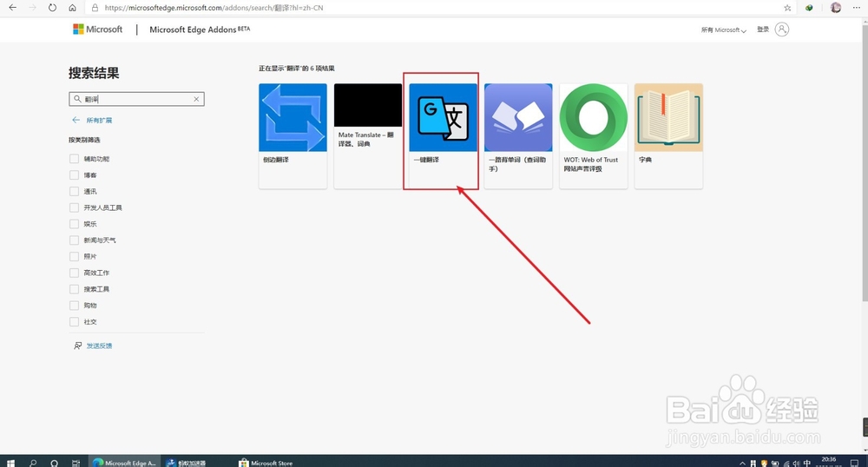868x467 pixels.
Task: Click the volume tray icon
Action: (x=796, y=464)
